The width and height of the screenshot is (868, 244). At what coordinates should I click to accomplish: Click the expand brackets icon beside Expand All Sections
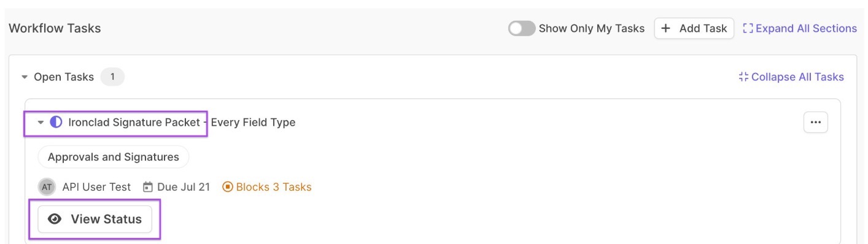(x=748, y=28)
